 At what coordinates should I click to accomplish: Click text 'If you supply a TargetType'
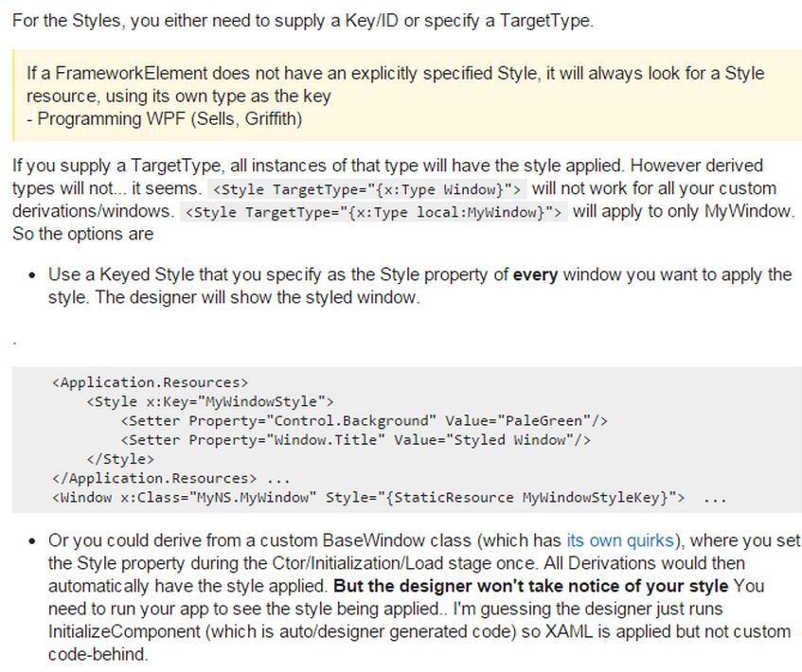(116, 166)
